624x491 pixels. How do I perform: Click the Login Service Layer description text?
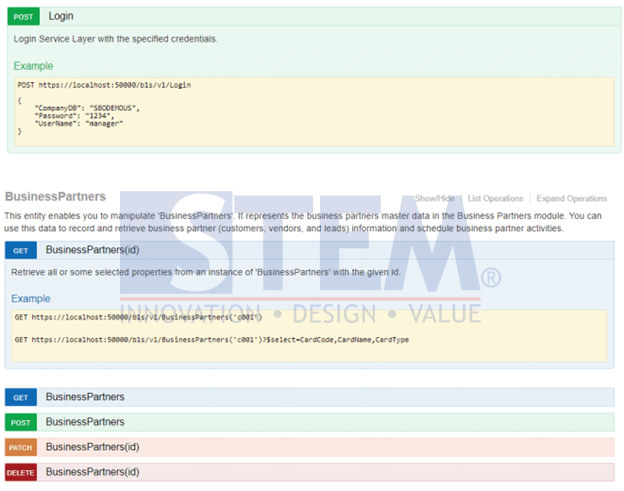[x=115, y=39]
